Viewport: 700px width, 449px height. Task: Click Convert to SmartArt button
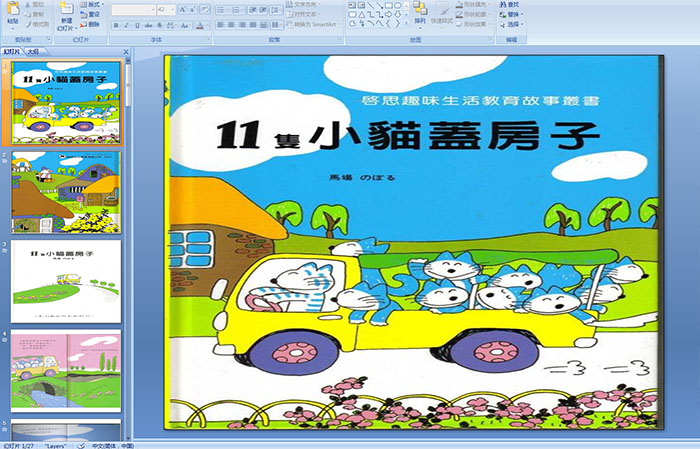313,24
